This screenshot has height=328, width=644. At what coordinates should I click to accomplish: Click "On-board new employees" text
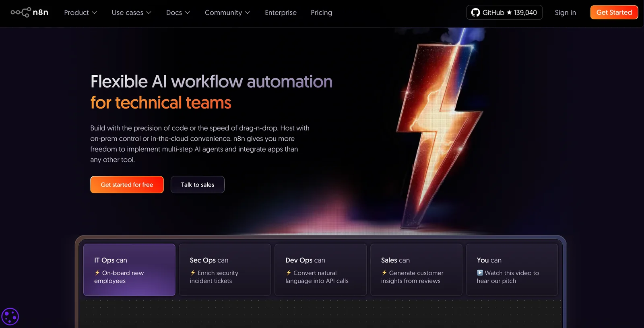tap(119, 277)
